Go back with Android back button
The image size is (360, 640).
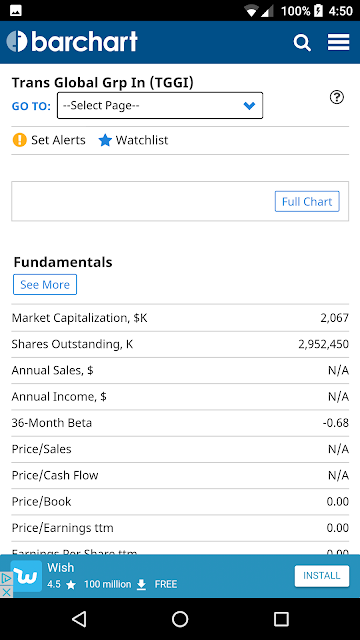pyautogui.click(x=79, y=619)
